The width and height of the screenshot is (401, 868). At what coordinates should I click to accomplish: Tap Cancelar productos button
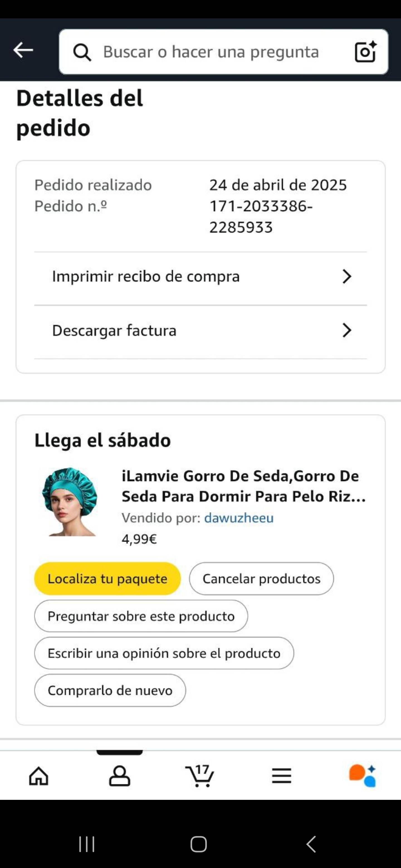(261, 579)
